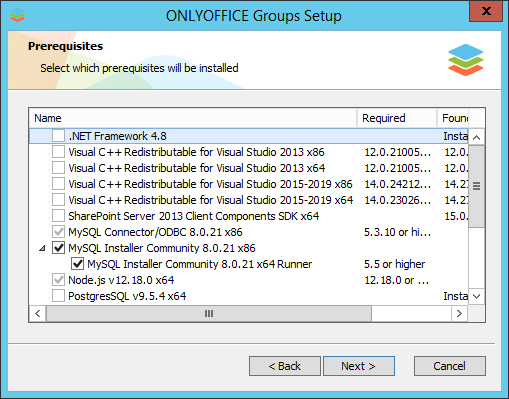509x399 pixels.
Task: Click the Required column header
Action: [397, 118]
